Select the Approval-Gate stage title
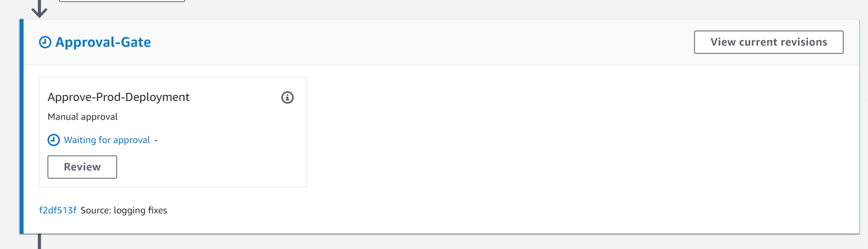The height and width of the screenshot is (249, 868). pyautogui.click(x=103, y=42)
